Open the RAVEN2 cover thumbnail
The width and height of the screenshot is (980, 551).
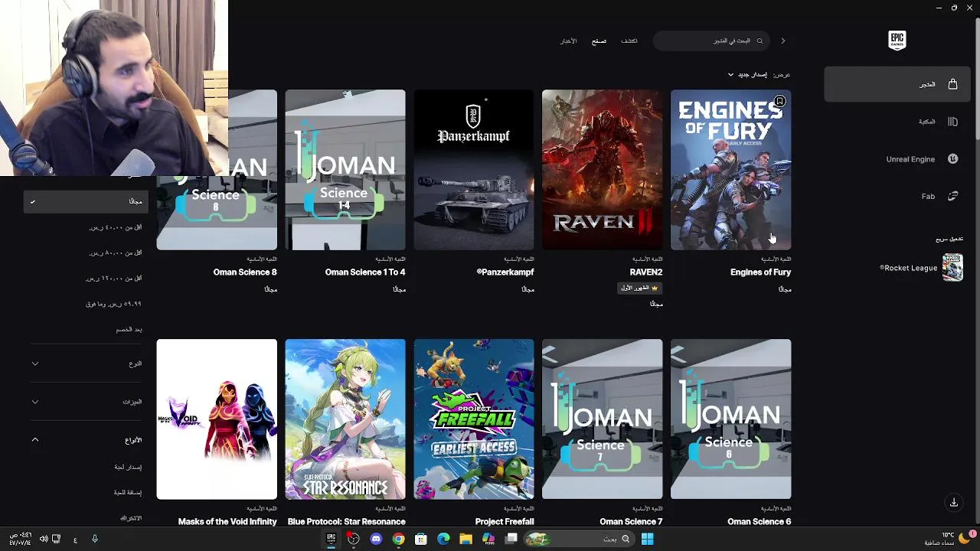tap(602, 170)
